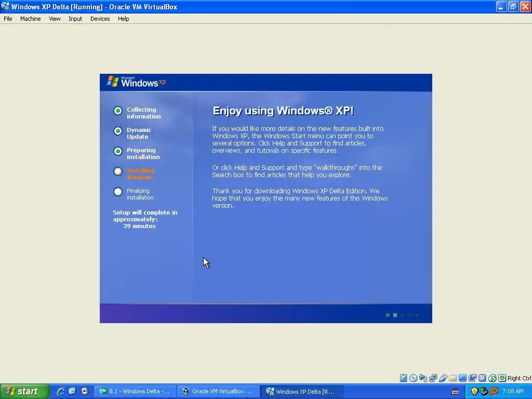This screenshot has height=399, width=532.
Task: Click the 'Enjoy using Windows XP!' heading
Action: (283, 111)
